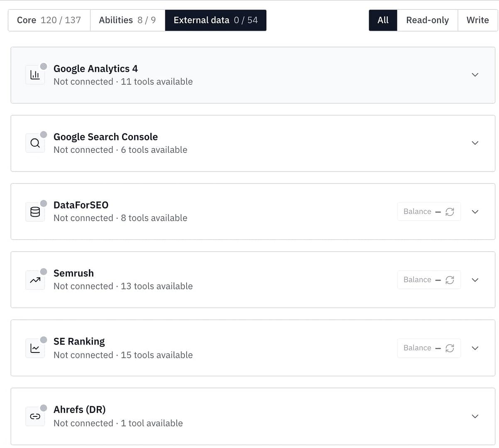This screenshot has height=448, width=499.
Task: Click 'Not connected · 8 tools available' text
Action: tap(120, 218)
